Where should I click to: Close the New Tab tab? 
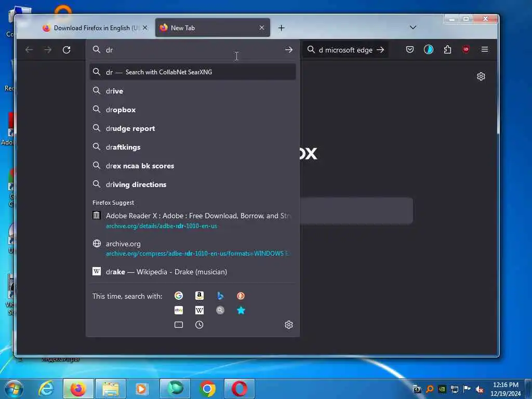pyautogui.click(x=262, y=28)
